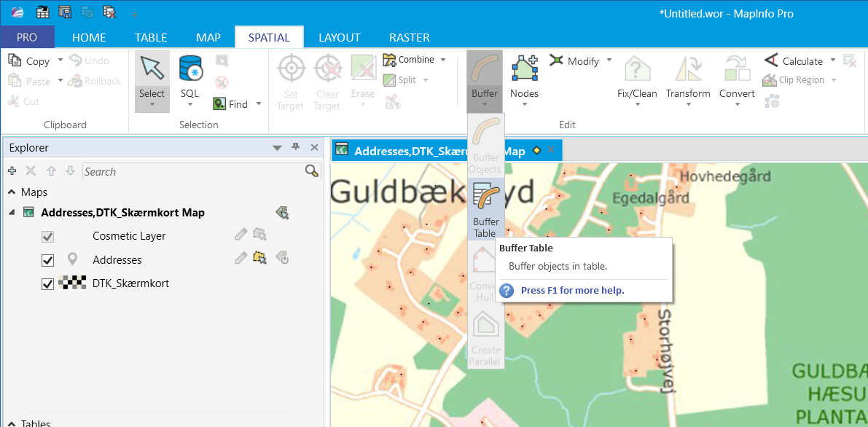868x427 pixels.
Task: Click the Erase tool
Action: [363, 82]
